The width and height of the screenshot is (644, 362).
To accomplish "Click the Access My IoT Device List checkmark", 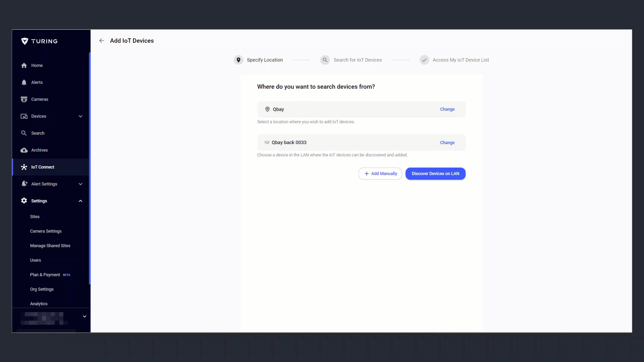I will click(424, 60).
